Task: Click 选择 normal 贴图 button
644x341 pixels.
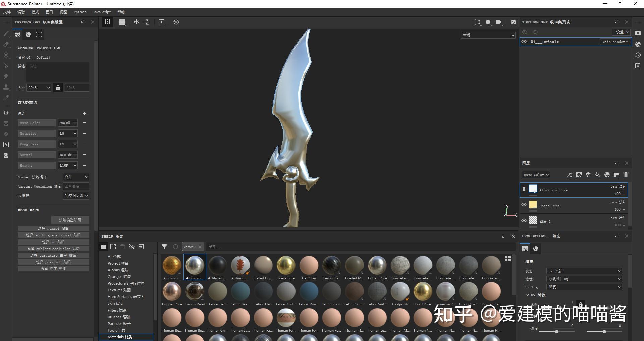Action: point(53,228)
